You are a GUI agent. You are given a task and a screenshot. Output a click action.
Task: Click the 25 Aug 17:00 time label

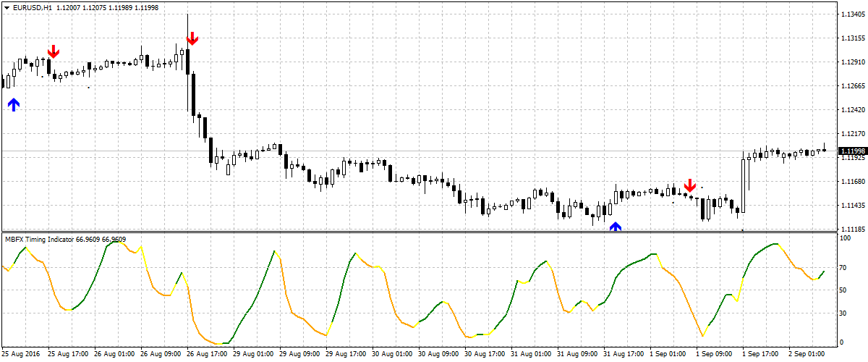click(68, 355)
